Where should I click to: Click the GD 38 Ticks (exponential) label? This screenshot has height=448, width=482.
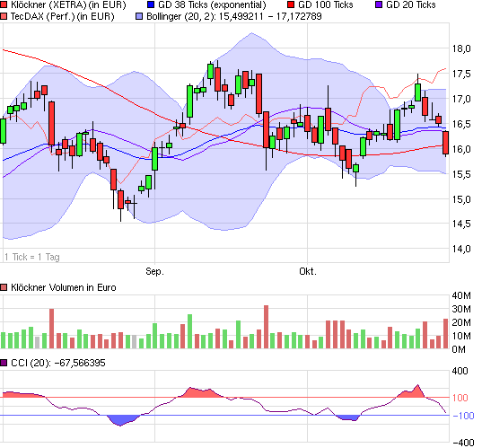click(x=212, y=4)
